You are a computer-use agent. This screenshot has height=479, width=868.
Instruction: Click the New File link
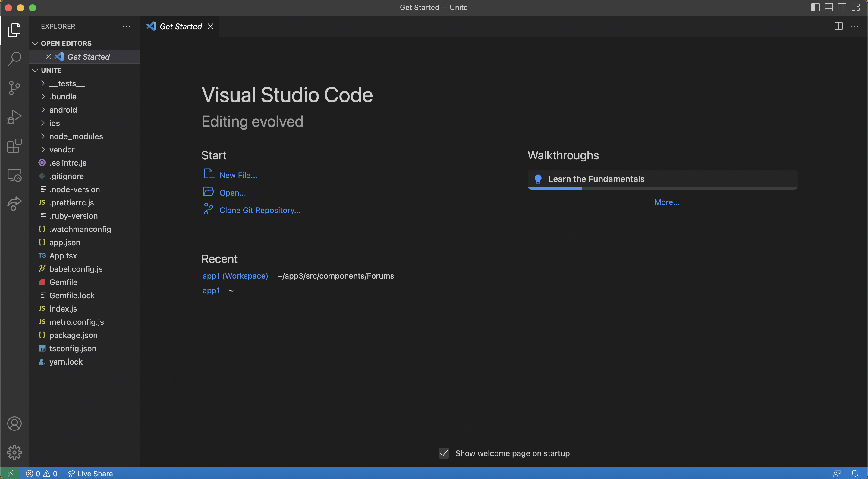point(238,175)
